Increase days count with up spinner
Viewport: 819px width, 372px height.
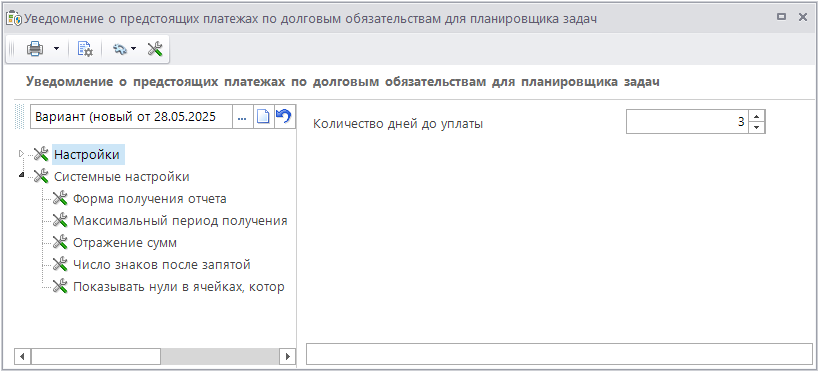coord(756,116)
